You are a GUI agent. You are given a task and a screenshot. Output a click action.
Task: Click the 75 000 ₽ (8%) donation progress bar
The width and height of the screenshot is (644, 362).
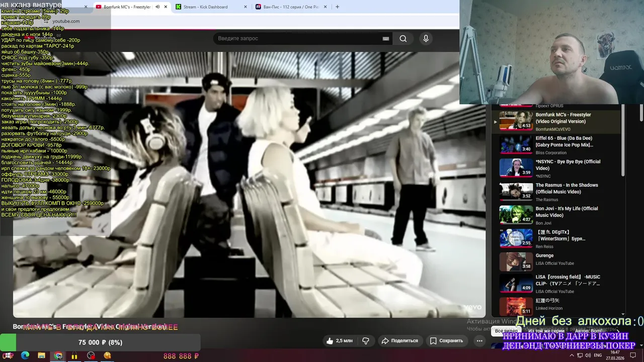(100, 342)
